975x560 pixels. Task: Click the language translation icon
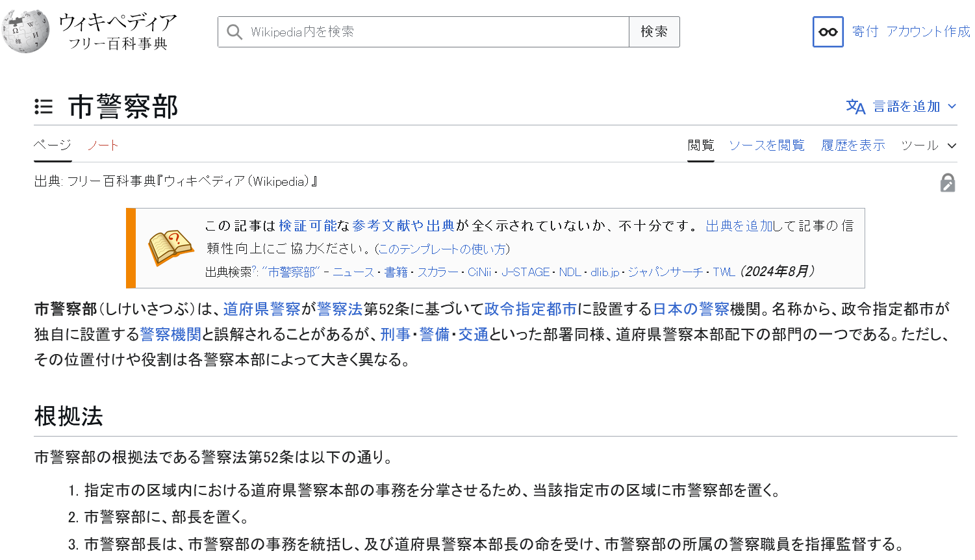pyautogui.click(x=855, y=107)
